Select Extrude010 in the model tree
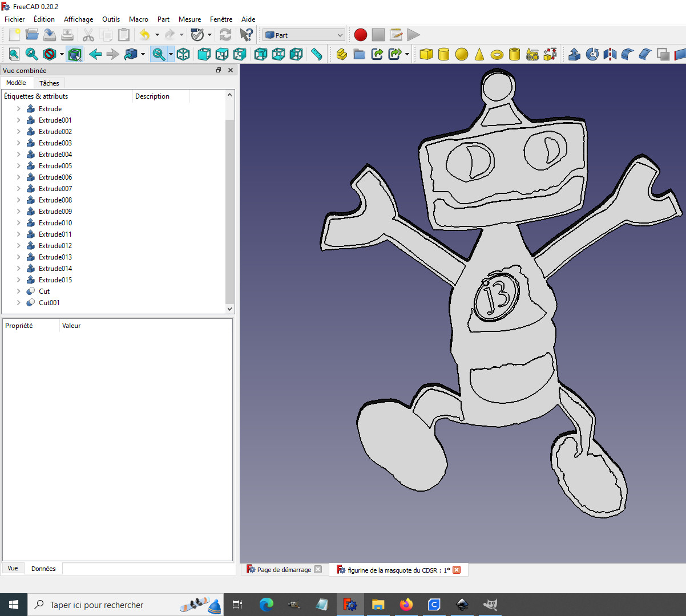 click(x=55, y=223)
